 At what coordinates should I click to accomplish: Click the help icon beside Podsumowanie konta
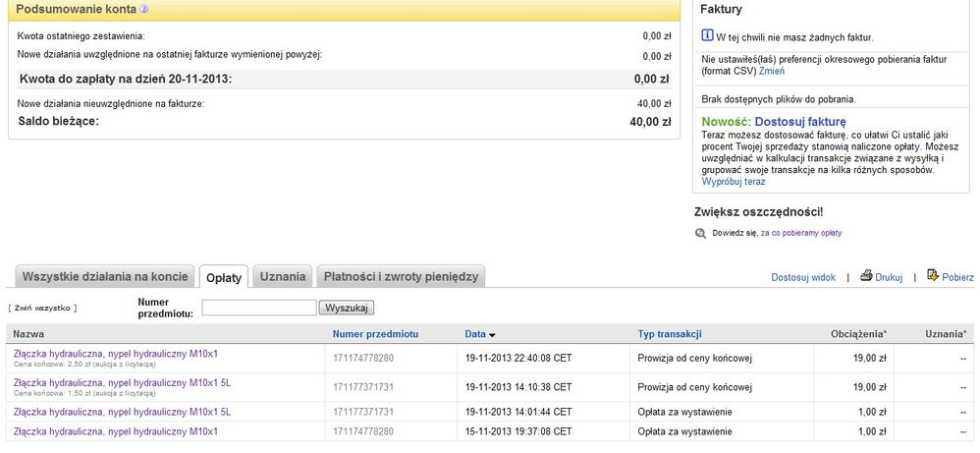[x=144, y=9]
